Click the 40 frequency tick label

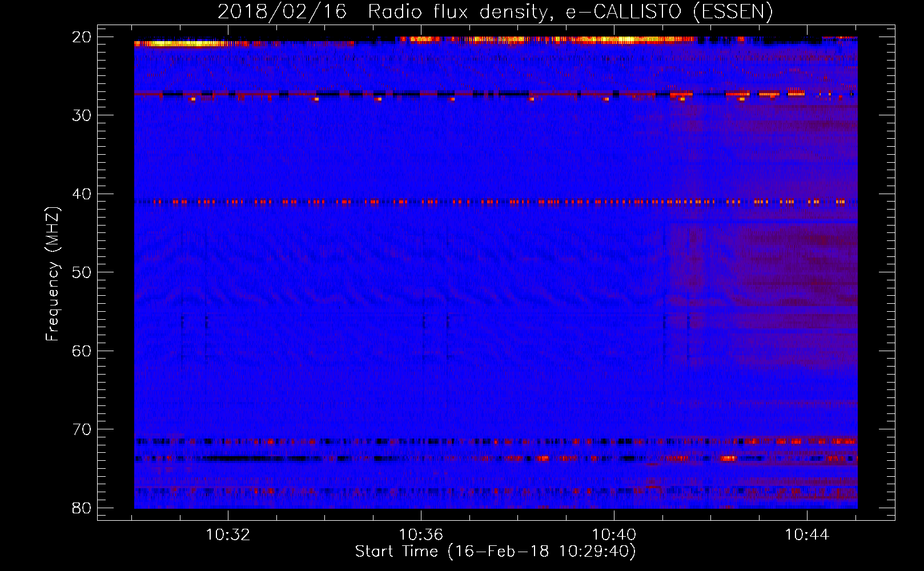click(82, 194)
